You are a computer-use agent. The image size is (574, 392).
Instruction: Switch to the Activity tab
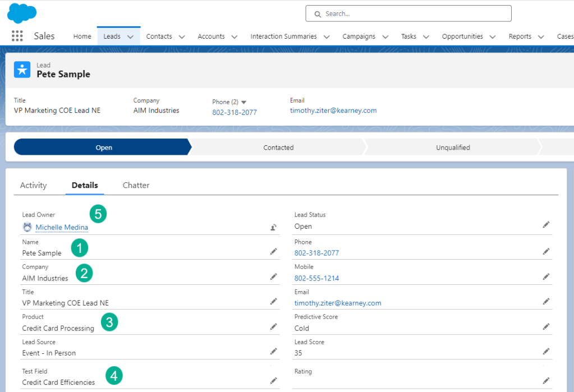[33, 185]
